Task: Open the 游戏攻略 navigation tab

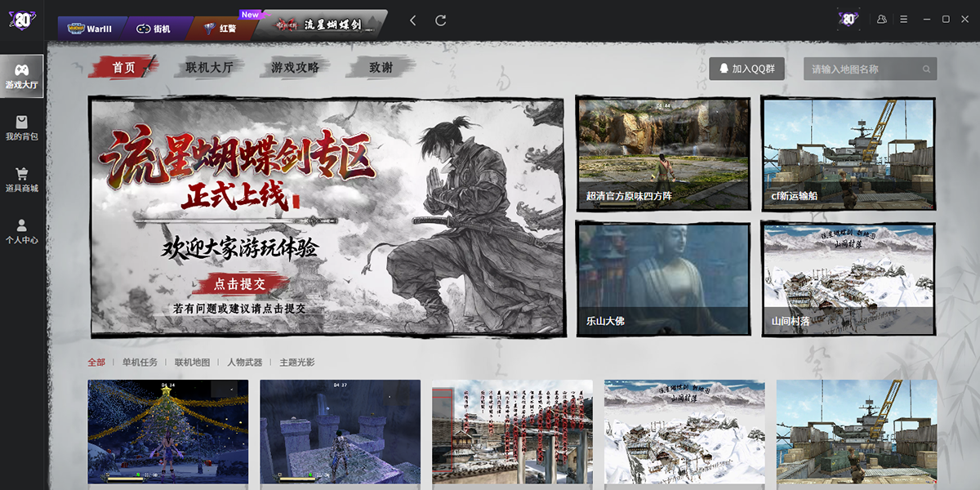Action: coord(295,68)
